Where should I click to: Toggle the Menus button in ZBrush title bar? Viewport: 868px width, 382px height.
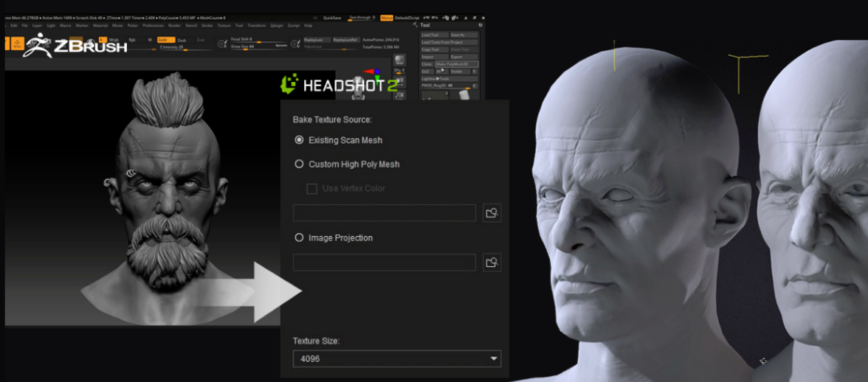point(387,18)
